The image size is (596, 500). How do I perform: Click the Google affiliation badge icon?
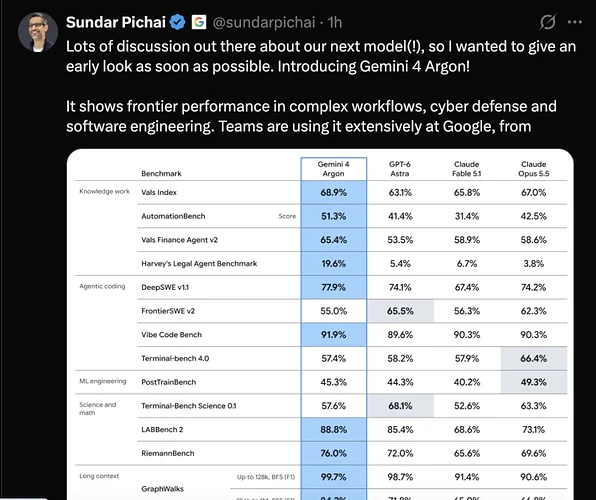[199, 22]
